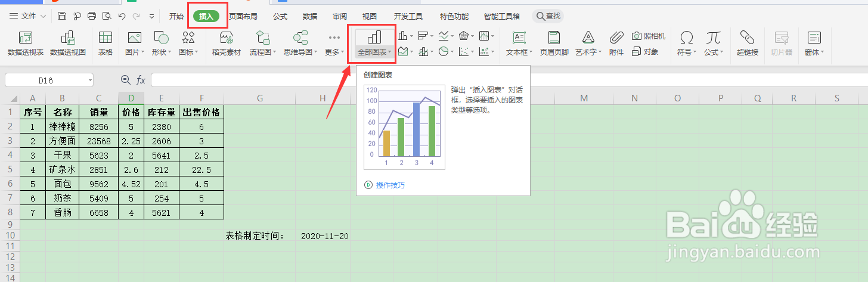
Task: Click the save icon in quick toolbar
Action: pyautogui.click(x=61, y=16)
